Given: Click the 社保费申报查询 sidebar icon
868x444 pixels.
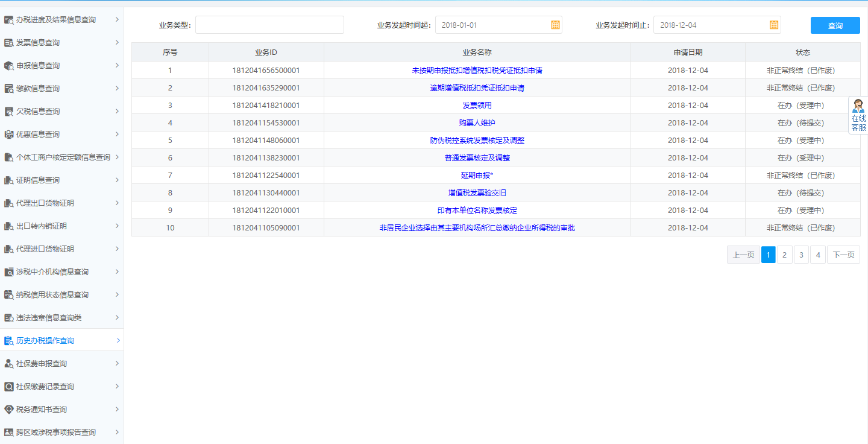Looking at the screenshot, I should 8,363.
